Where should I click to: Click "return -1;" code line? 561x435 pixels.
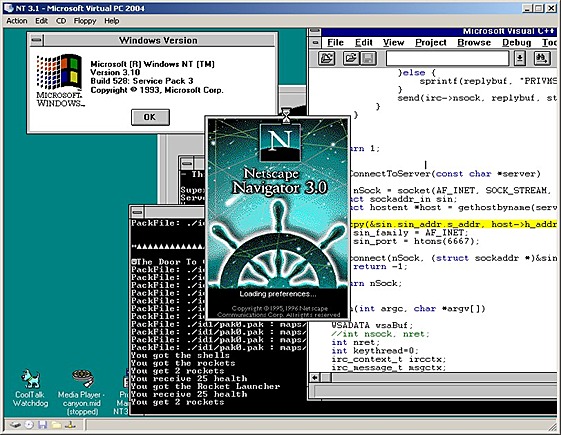point(380,267)
